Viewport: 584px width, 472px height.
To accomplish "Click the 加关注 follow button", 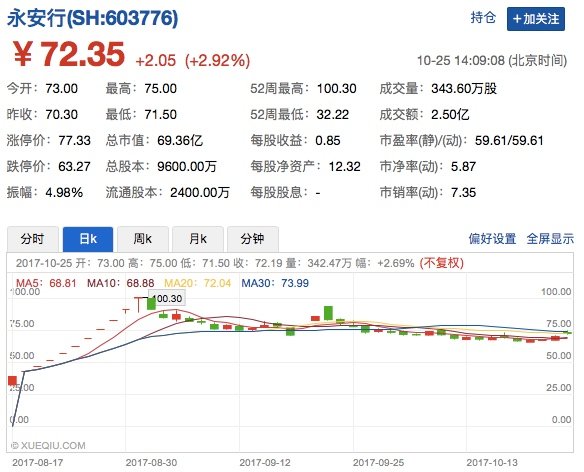I will (536, 19).
